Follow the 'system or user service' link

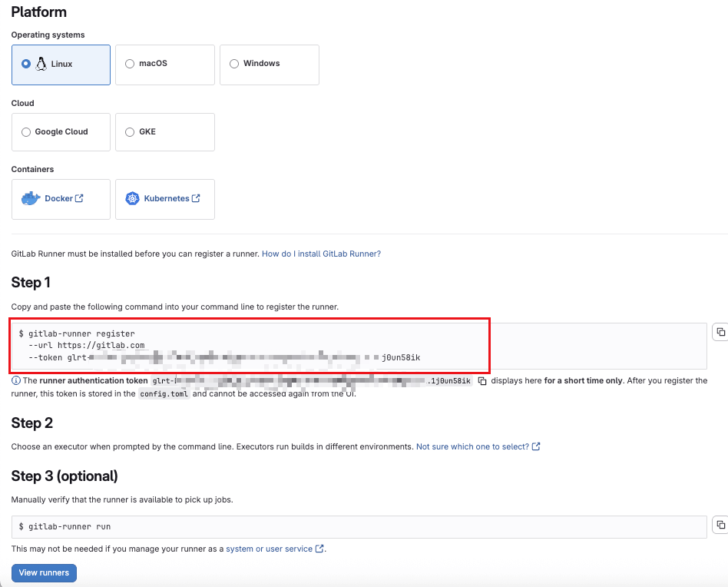269,549
